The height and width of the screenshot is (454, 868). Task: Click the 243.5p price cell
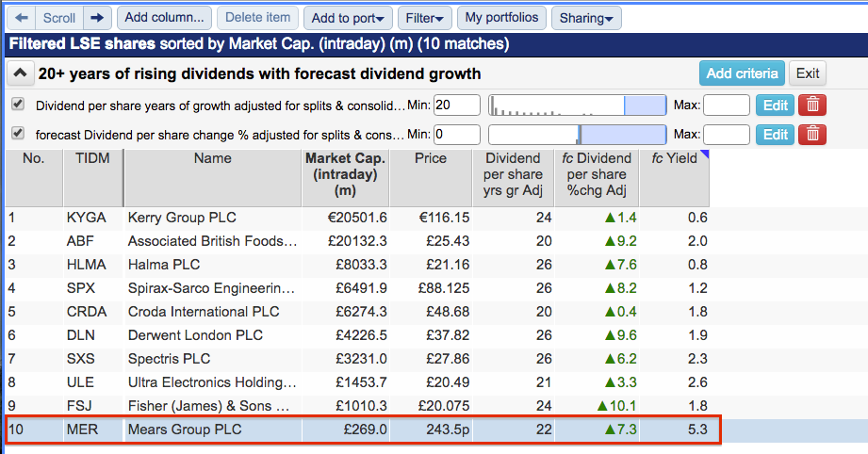click(x=431, y=430)
